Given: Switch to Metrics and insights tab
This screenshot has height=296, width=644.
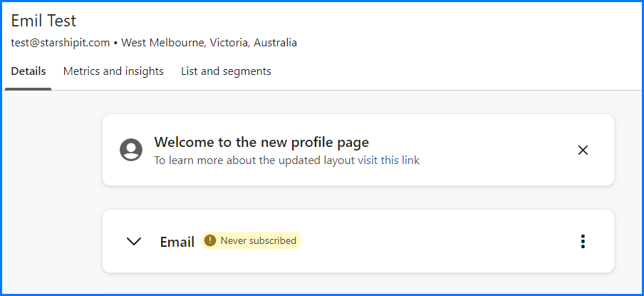Looking at the screenshot, I should 113,71.
